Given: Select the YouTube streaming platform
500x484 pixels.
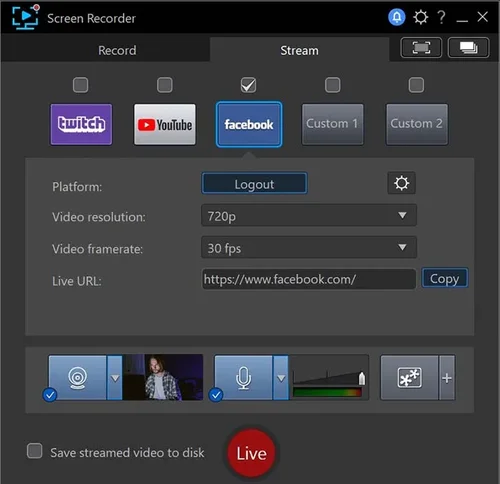Looking at the screenshot, I should point(165,124).
